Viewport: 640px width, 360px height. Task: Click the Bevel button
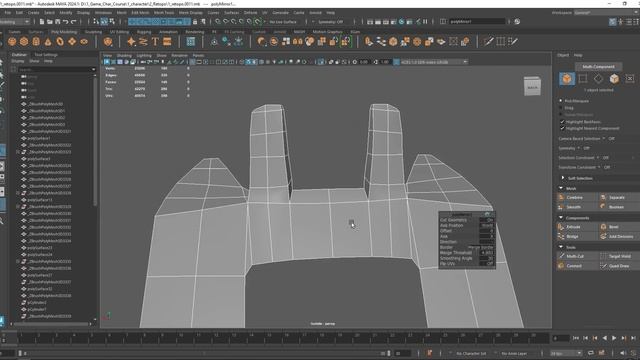click(x=619, y=227)
